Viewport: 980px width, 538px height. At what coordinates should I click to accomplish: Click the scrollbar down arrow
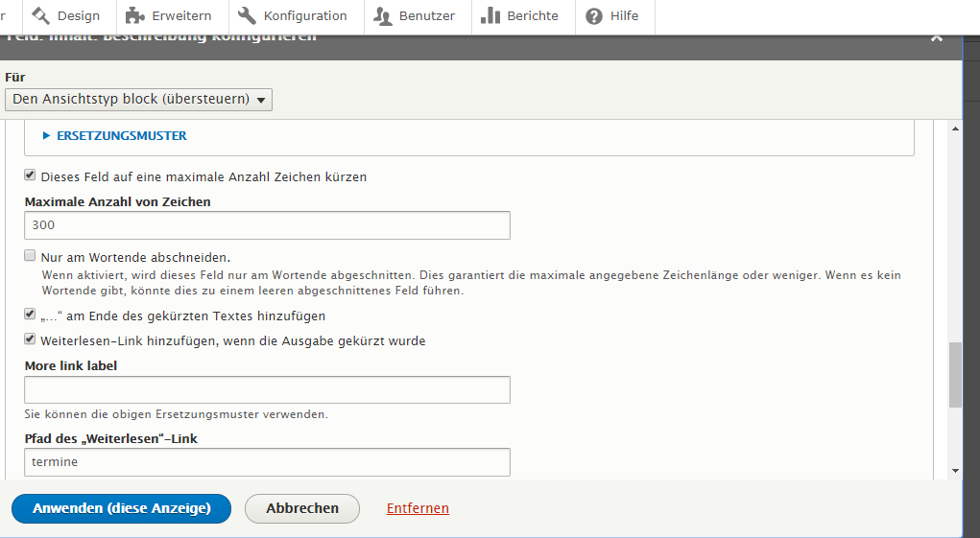tap(954, 471)
